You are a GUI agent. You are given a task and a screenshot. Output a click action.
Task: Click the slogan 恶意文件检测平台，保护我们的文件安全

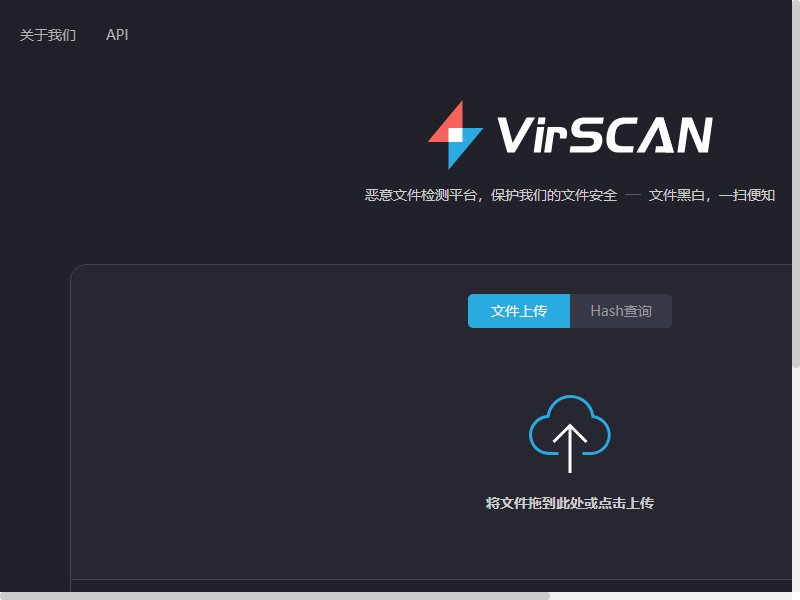pyautogui.click(x=491, y=195)
